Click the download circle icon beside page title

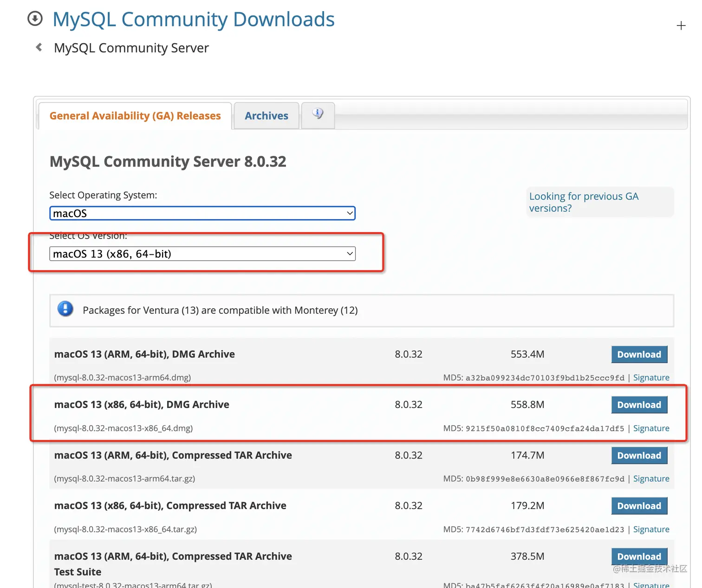(35, 19)
